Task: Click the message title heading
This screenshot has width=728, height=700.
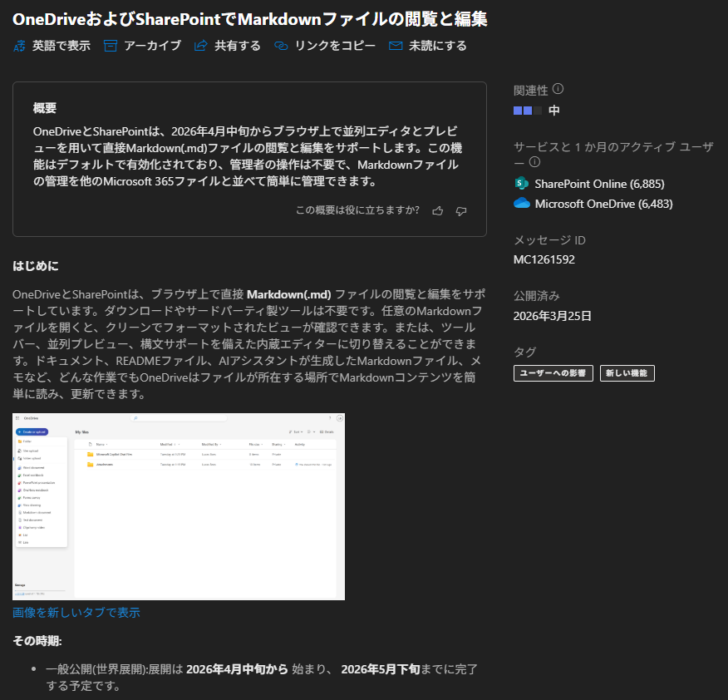Action: click(250, 19)
